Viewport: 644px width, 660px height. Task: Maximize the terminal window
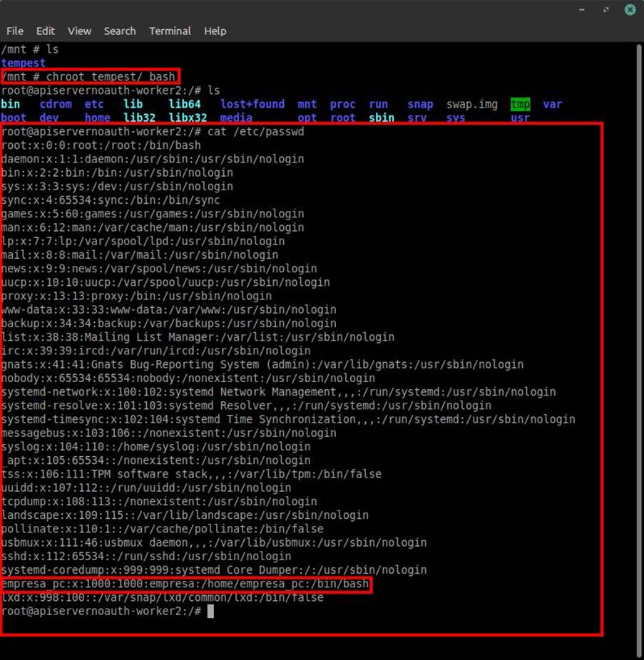[605, 9]
